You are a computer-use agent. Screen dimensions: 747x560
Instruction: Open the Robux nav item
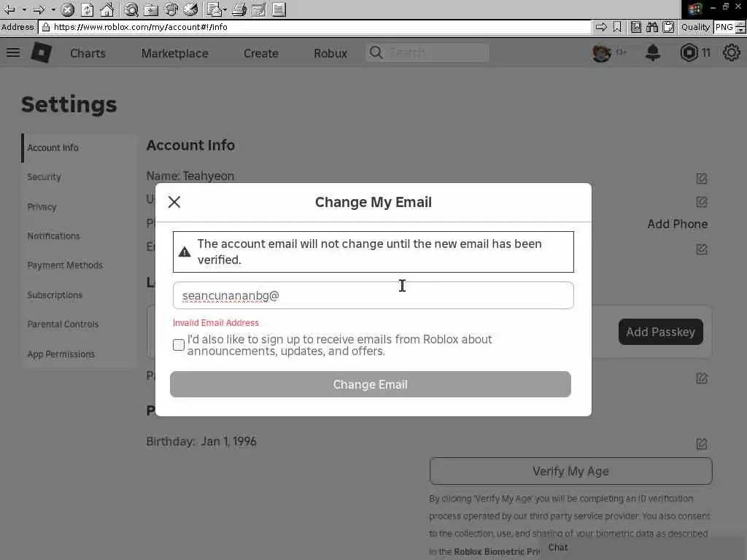(330, 53)
